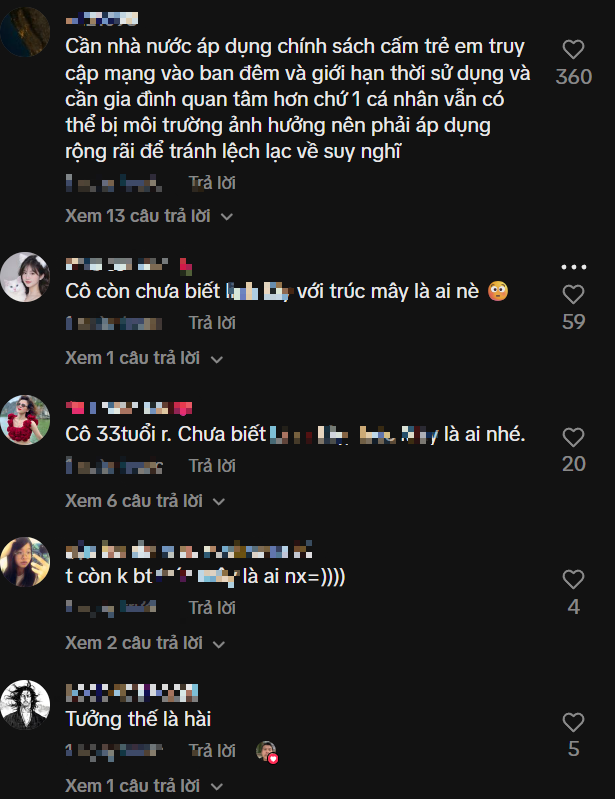Viewport: 615px width, 799px height.
Task: Reply to the "Cô 33tuổi r." comment
Action: click(x=212, y=466)
